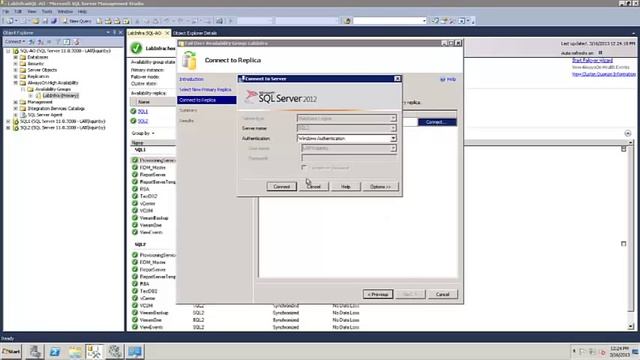Click Cancel in the Connect to Server dialog
Image resolution: width=640 pixels, height=360 pixels.
pos(313,187)
